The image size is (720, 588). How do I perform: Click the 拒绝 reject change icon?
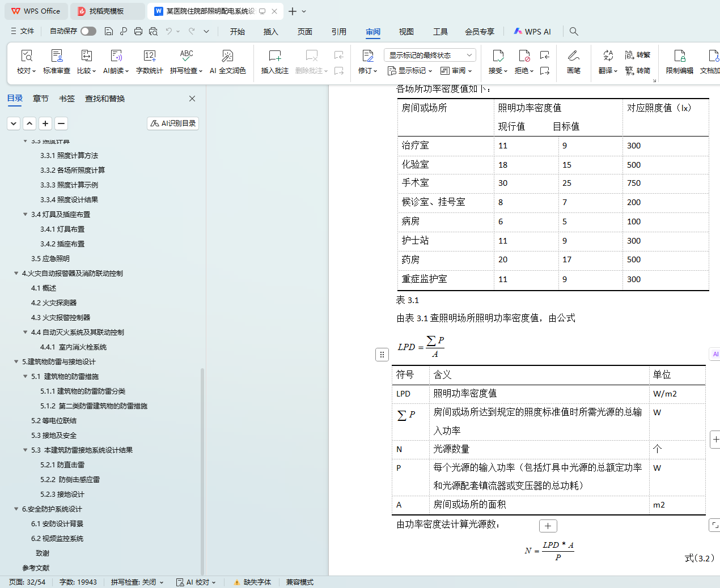click(x=524, y=56)
